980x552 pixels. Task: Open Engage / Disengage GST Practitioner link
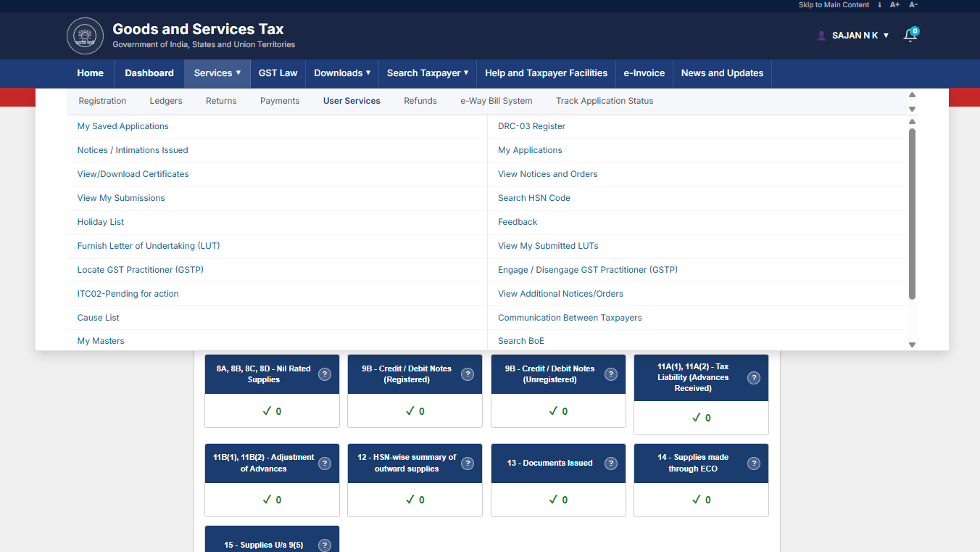pos(588,270)
